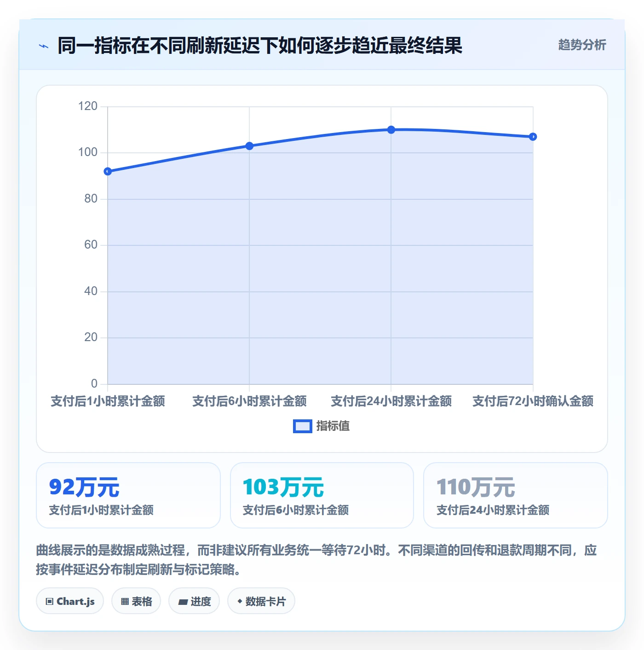This screenshot has height=650, width=644.
Task: Click the y-axis value 80
Action: pyautogui.click(x=91, y=199)
